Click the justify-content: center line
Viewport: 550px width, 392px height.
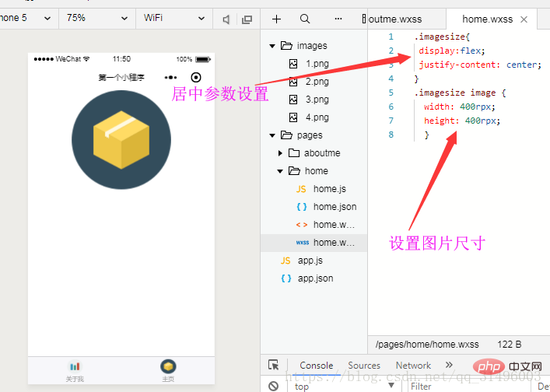[480, 65]
